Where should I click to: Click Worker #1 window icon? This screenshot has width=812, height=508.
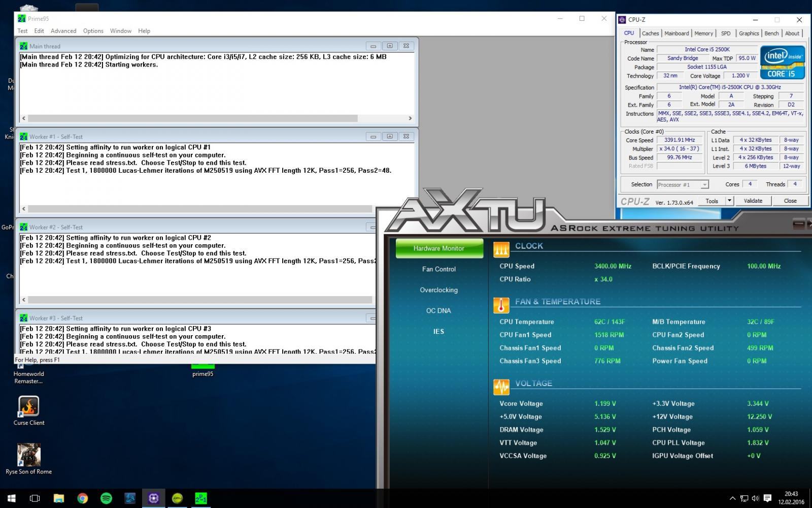click(x=24, y=137)
